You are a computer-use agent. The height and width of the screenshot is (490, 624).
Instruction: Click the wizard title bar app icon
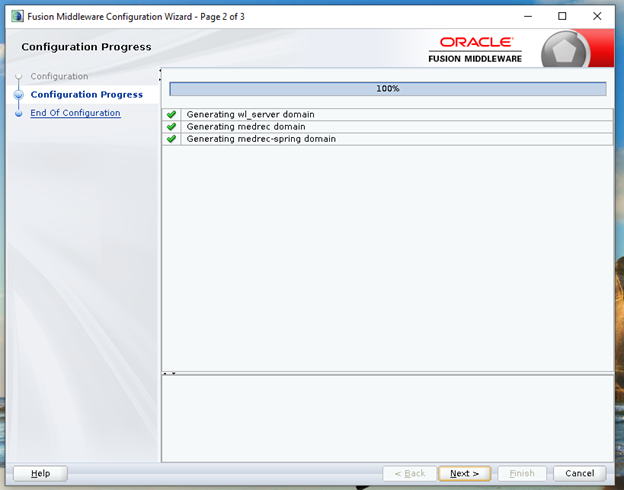click(x=17, y=16)
